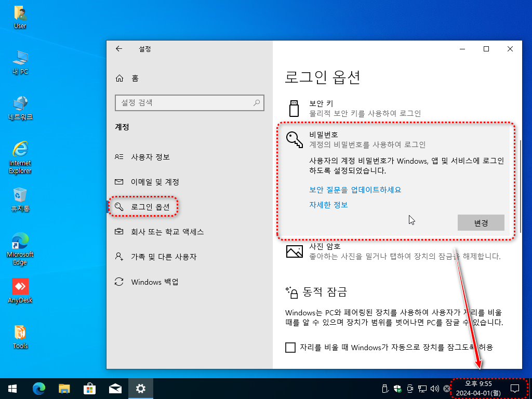Enable the automatic device lock checkbox
The width and height of the screenshot is (532, 399).
point(290,348)
